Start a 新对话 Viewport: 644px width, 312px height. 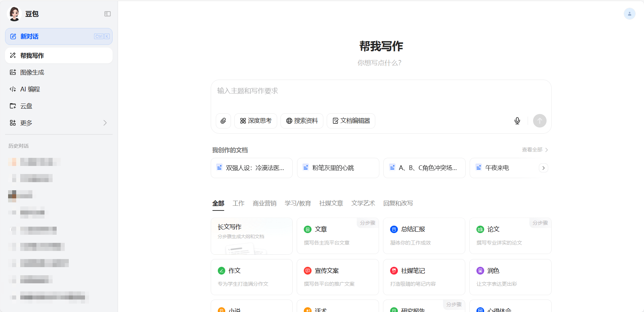point(59,36)
